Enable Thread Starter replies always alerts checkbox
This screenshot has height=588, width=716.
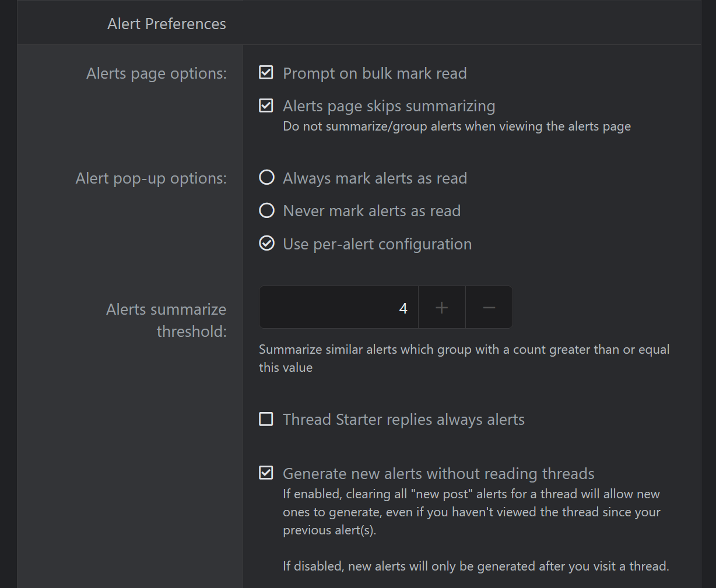tap(266, 419)
